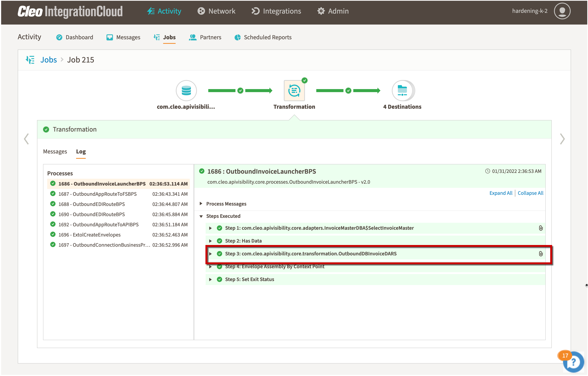Open the Scheduled Reports tab
This screenshot has height=376, width=588.
[x=263, y=37]
